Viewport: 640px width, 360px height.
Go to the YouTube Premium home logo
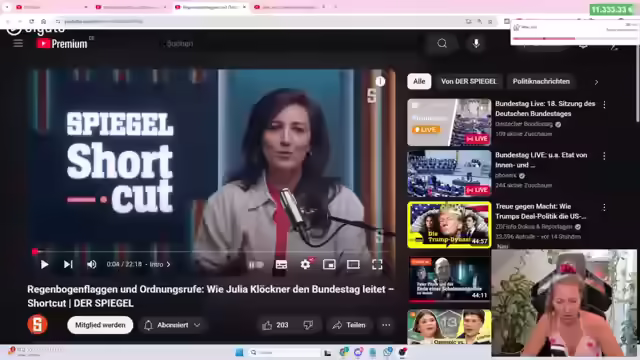pyautogui.click(x=62, y=43)
